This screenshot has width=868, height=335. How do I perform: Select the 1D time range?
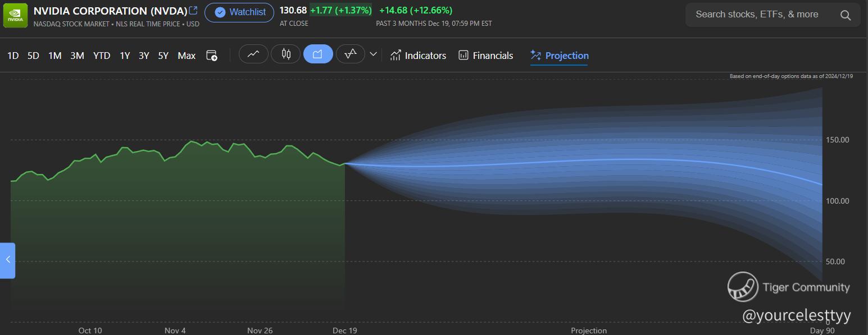click(13, 56)
